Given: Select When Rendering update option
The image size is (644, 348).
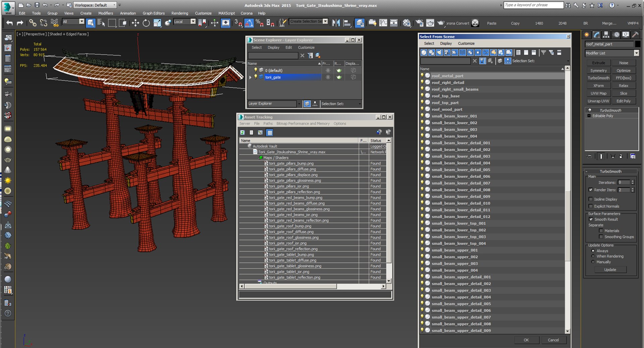Looking at the screenshot, I should point(593,256).
